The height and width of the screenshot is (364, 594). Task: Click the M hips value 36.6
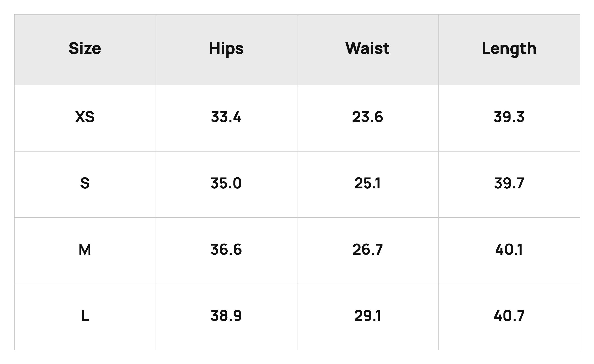(x=226, y=250)
